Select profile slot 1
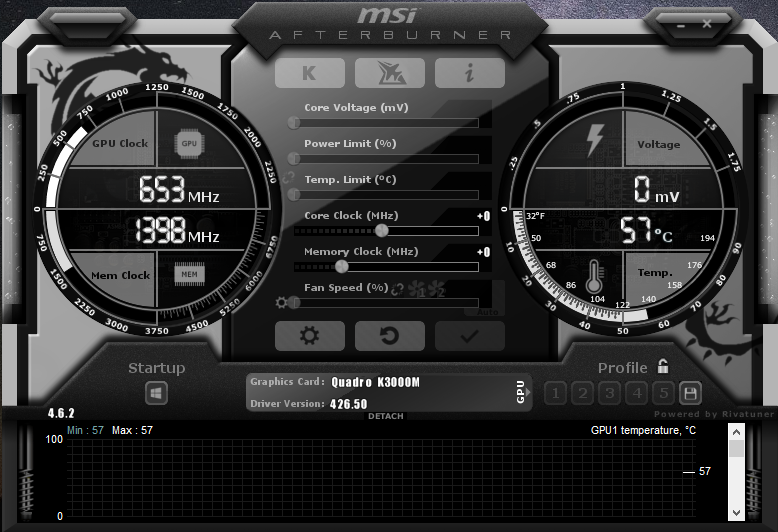Image resolution: width=778 pixels, height=532 pixels. click(556, 394)
